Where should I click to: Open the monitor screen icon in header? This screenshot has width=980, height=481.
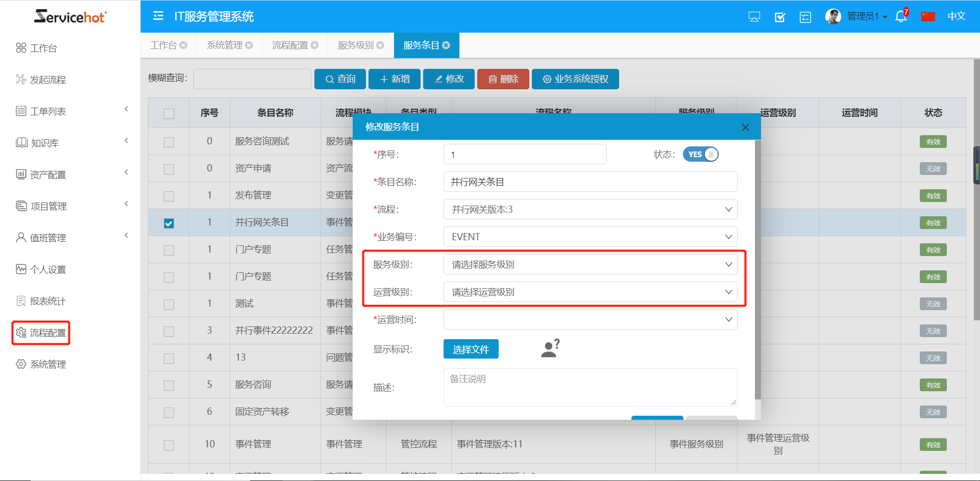coord(754,17)
